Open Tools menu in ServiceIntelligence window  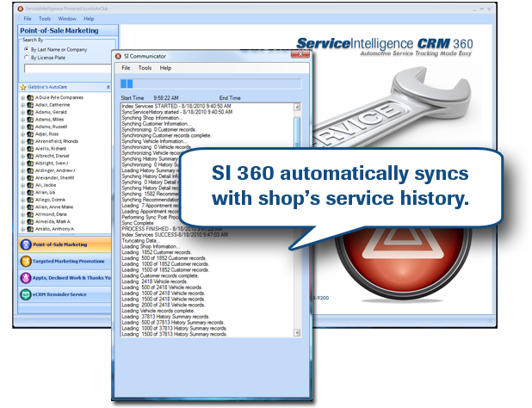click(x=45, y=19)
